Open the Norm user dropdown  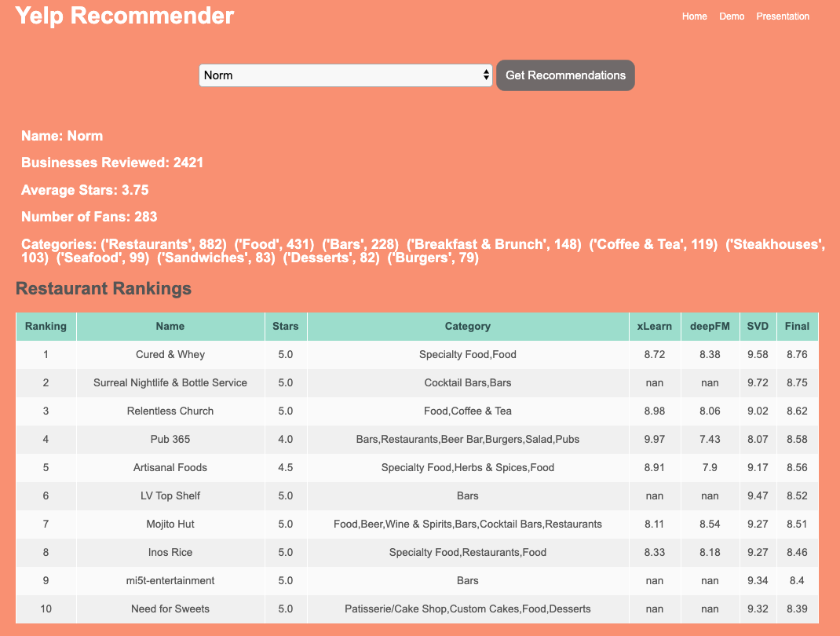(x=345, y=75)
